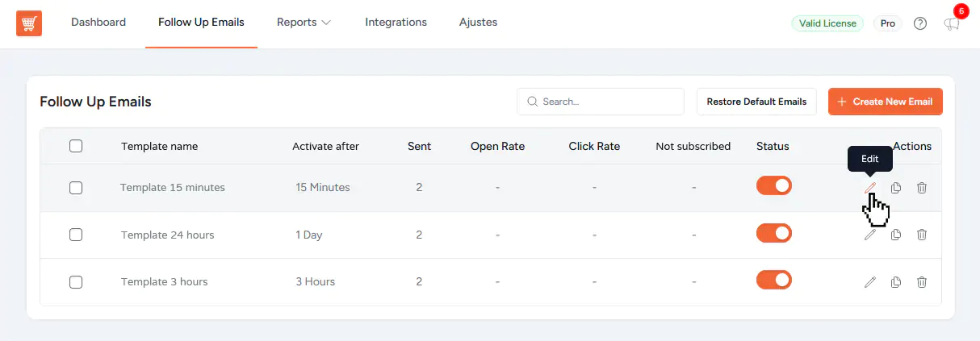Open the announcements megaphone notifications
Image resolution: width=980 pixels, height=341 pixels.
[x=952, y=23]
